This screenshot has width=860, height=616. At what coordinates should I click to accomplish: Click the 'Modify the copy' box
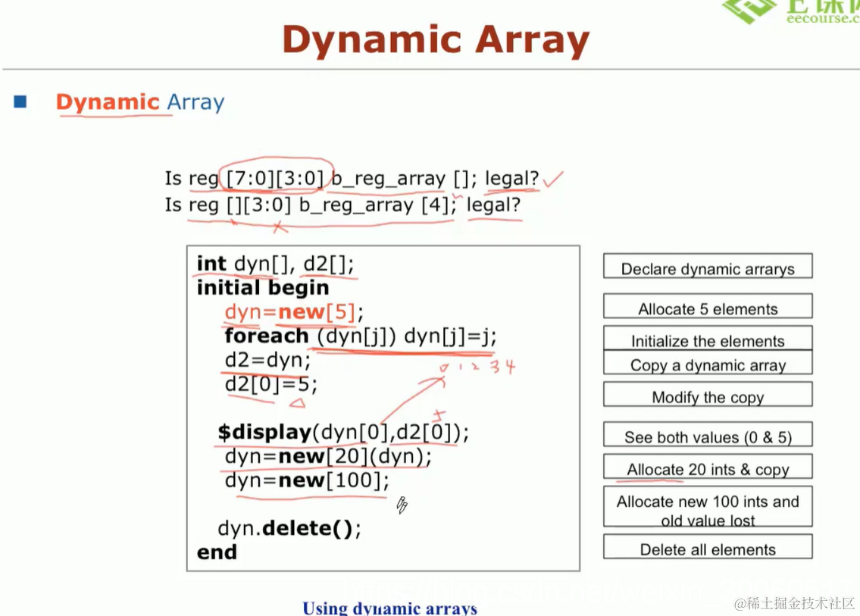[708, 395]
